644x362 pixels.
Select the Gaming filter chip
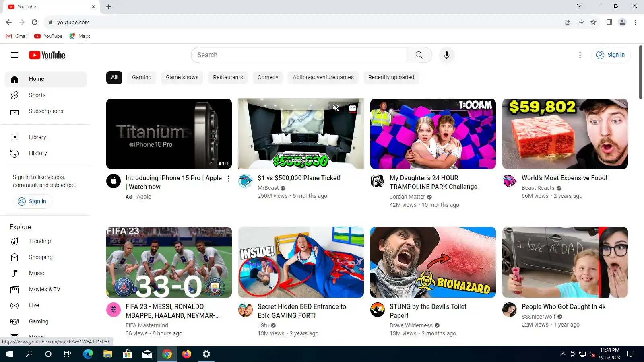tap(142, 77)
